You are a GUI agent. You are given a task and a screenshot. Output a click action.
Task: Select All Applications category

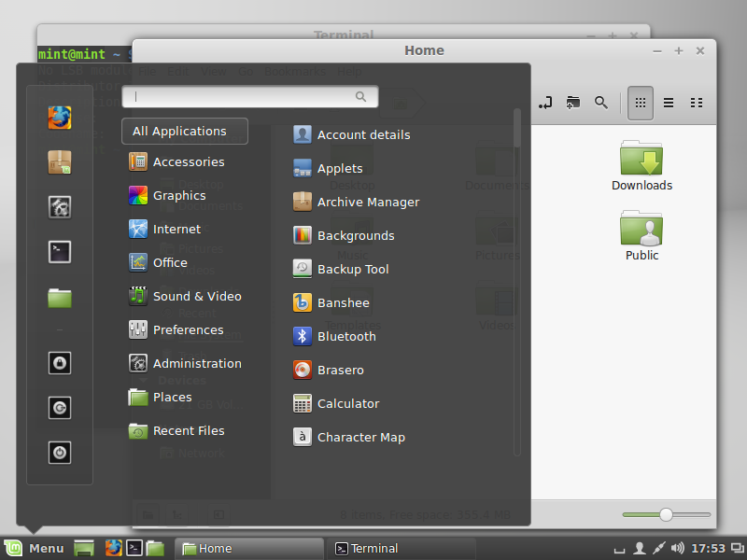coord(185,131)
